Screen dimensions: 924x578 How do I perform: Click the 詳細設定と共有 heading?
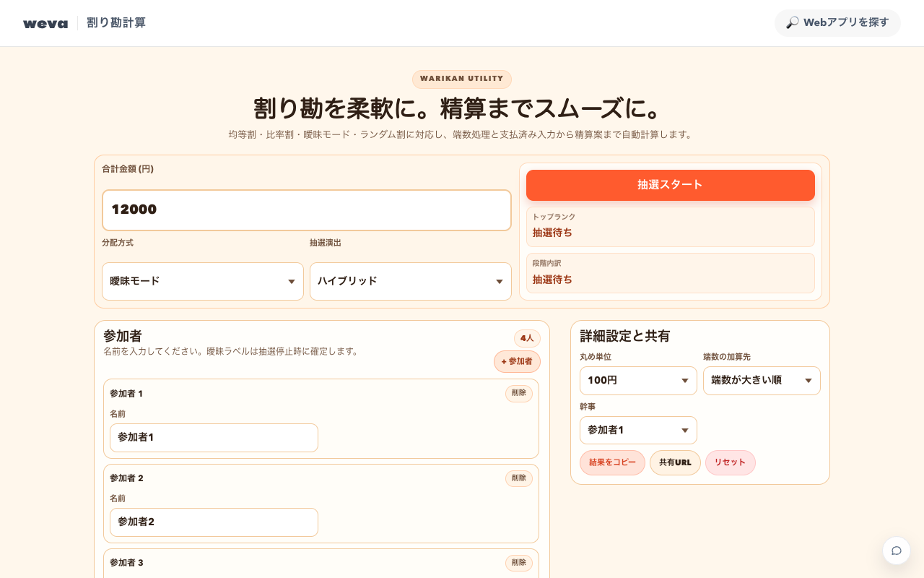[x=625, y=336]
